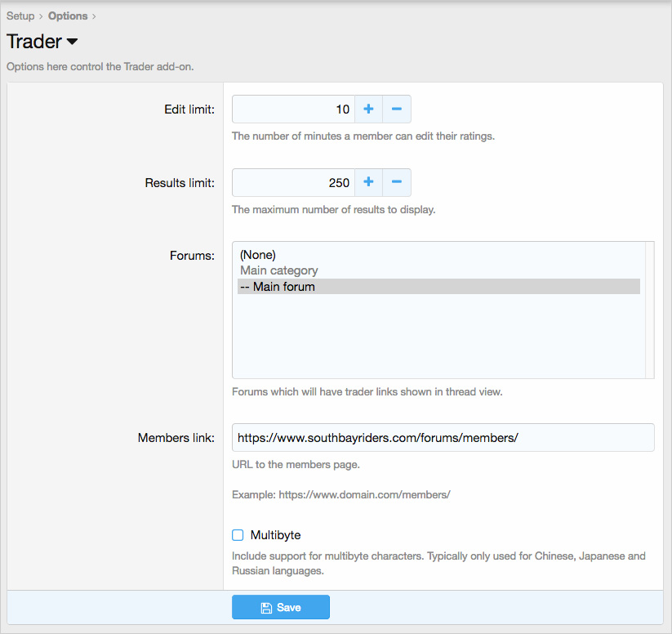Click the Members link URL field

pos(443,437)
